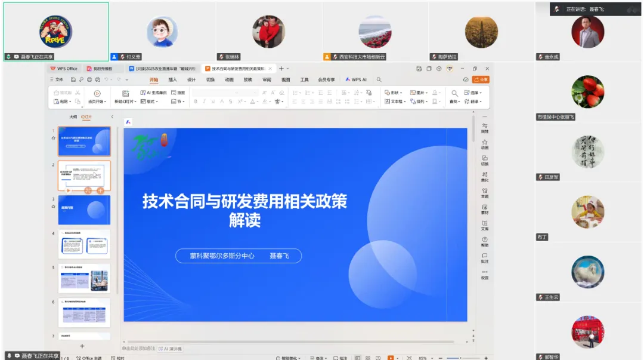Open the 素材 materials side panel
This screenshot has height=360, width=644.
tap(485, 210)
